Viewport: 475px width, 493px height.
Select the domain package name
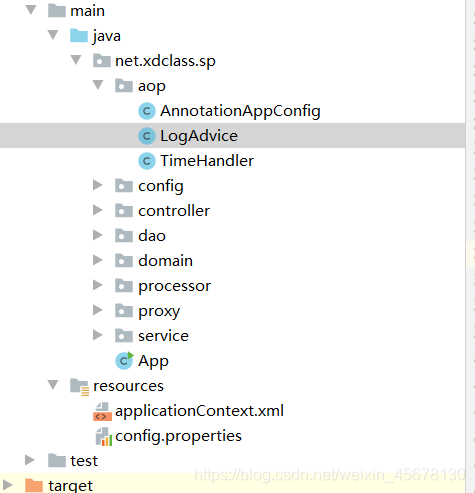pyautogui.click(x=165, y=261)
